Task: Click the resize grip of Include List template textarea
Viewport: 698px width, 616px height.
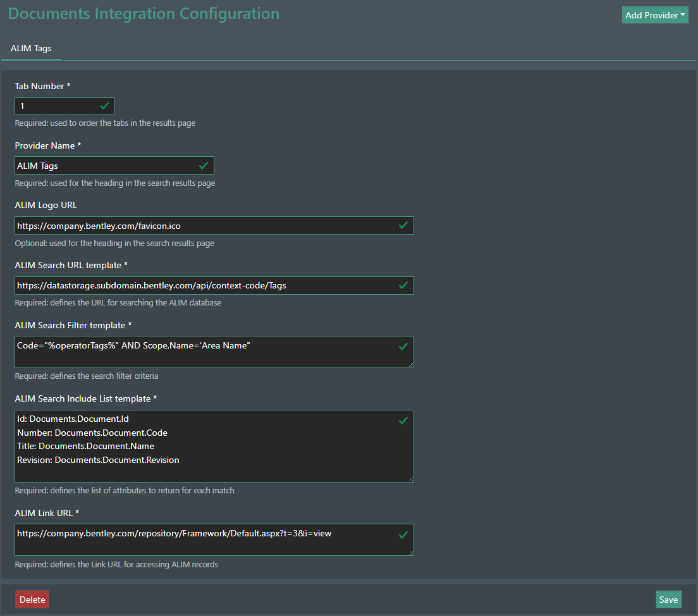Action: click(x=412, y=480)
